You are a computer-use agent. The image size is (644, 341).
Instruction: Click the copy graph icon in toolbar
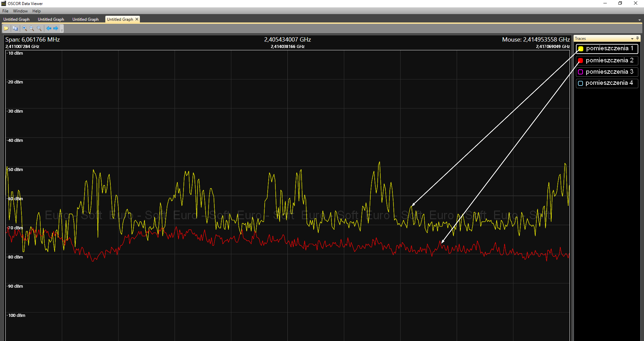(x=15, y=29)
